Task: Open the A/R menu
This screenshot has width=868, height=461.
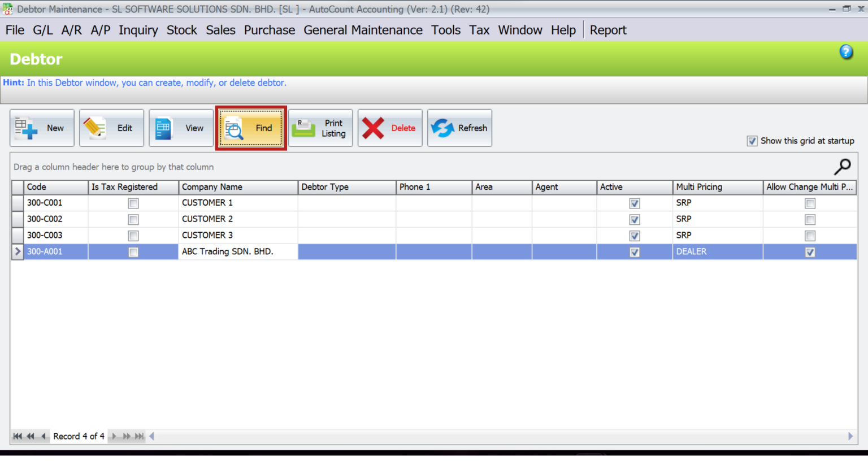Action: tap(72, 30)
